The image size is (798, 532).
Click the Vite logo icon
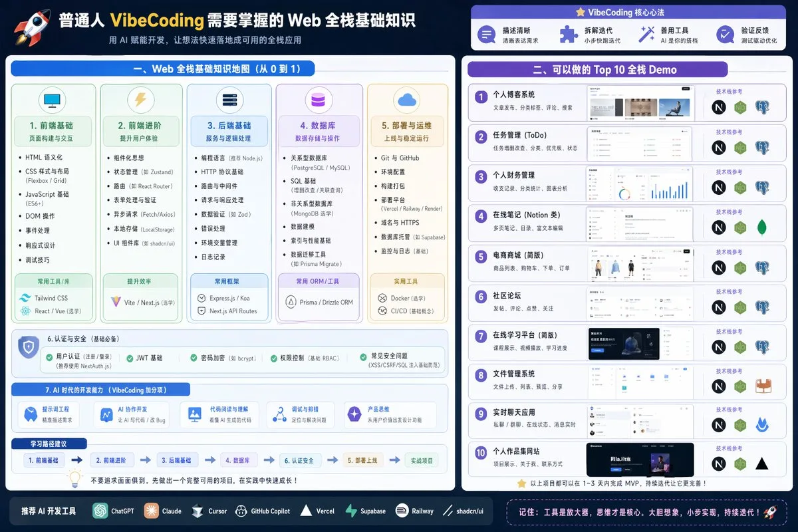[x=114, y=302]
